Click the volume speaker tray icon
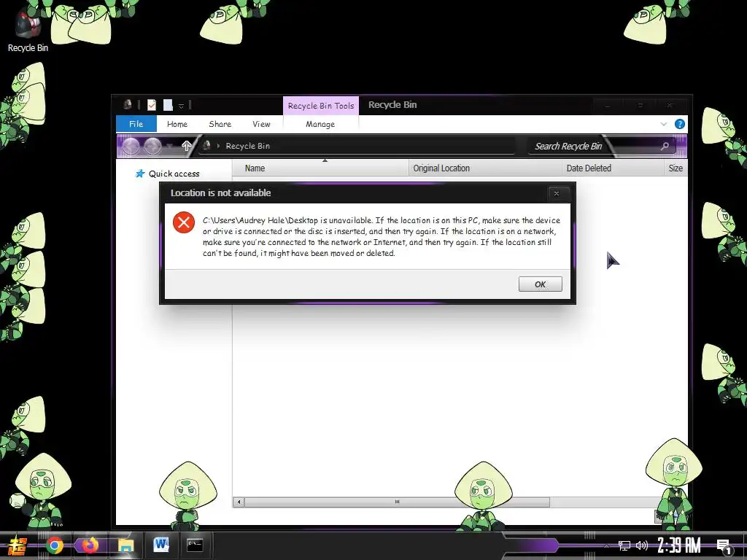This screenshot has width=747, height=560. click(x=642, y=545)
